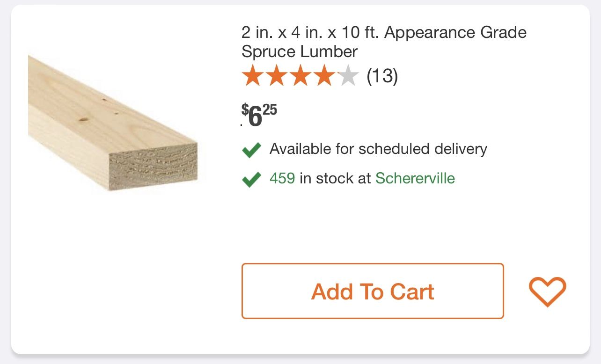Open the Schererville store link
Image resolution: width=601 pixels, height=364 pixels.
click(415, 178)
